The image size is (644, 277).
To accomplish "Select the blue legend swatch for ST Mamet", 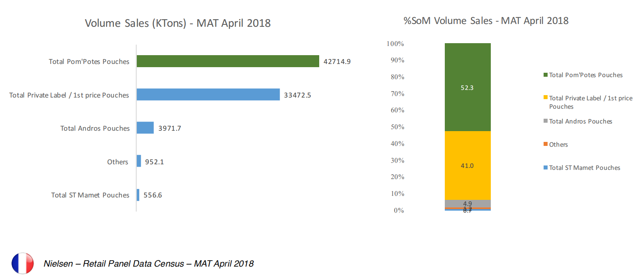I will pyautogui.click(x=546, y=167).
